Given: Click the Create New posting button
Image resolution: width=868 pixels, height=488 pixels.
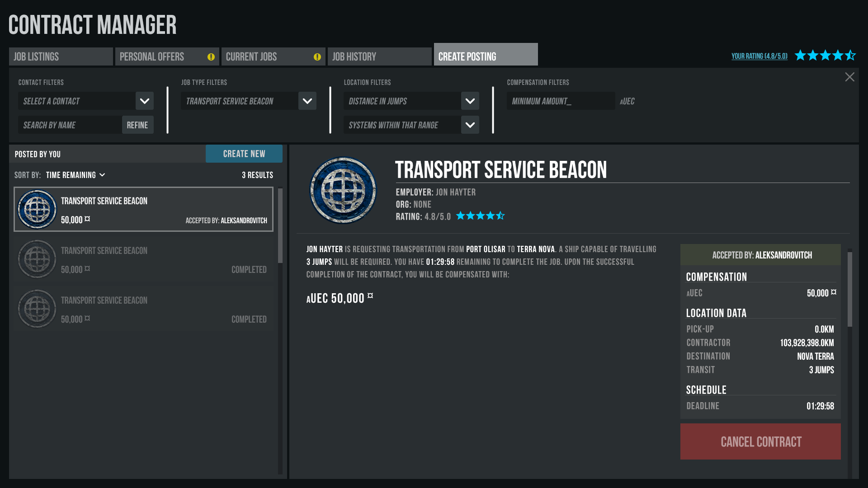Looking at the screenshot, I should (244, 154).
